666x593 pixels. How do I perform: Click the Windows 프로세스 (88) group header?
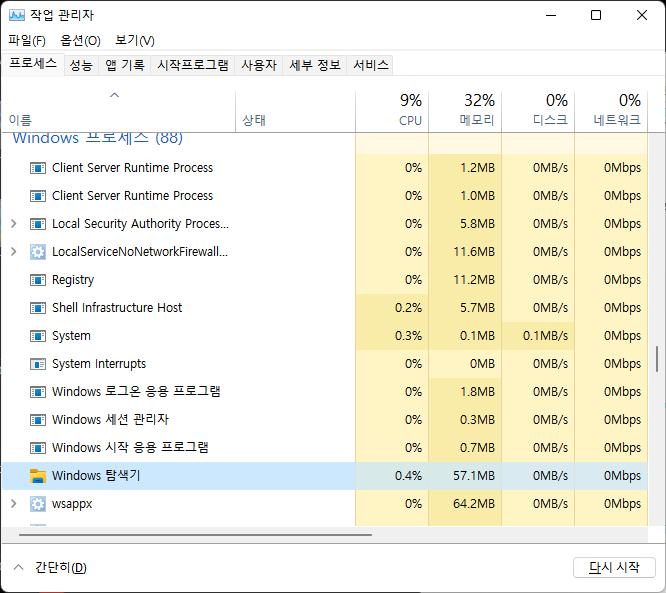coord(97,138)
